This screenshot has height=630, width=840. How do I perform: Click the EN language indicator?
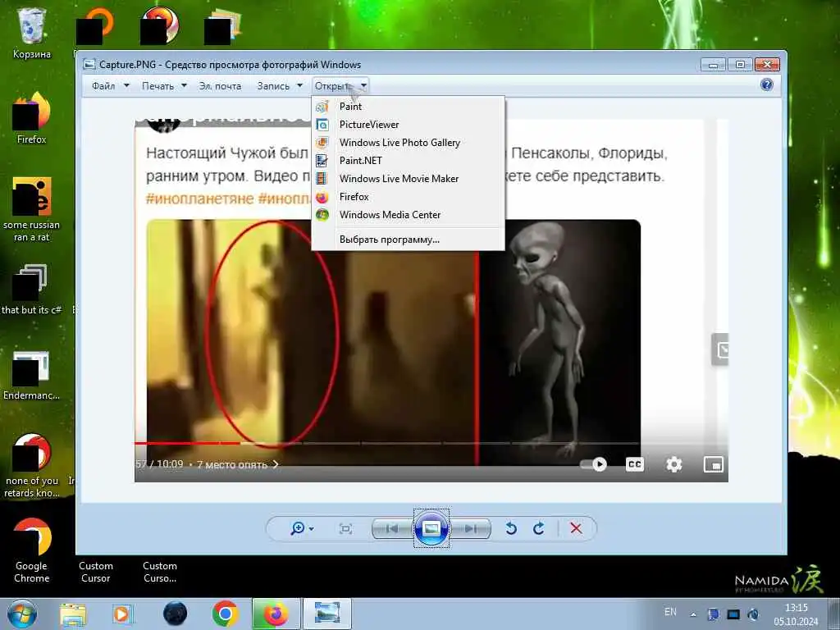coord(670,612)
